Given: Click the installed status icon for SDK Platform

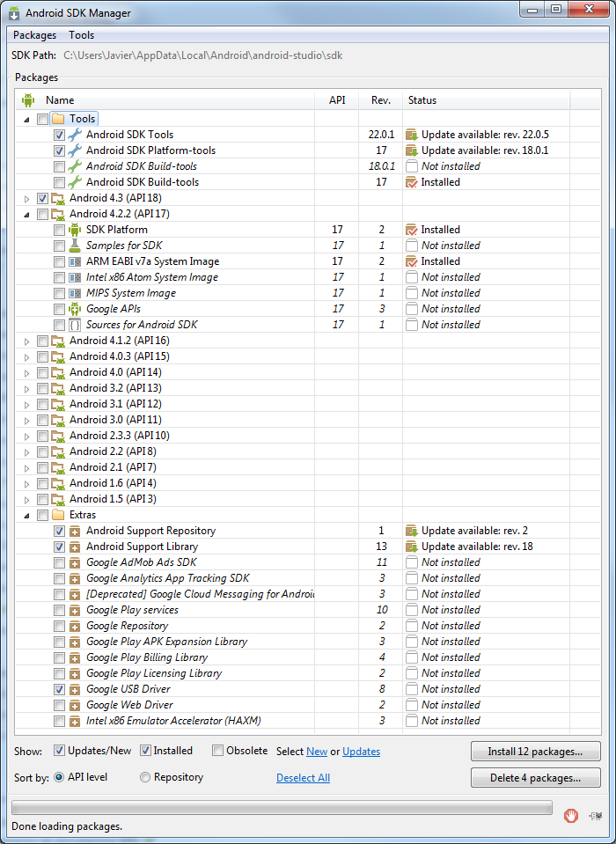Looking at the screenshot, I should [x=412, y=230].
